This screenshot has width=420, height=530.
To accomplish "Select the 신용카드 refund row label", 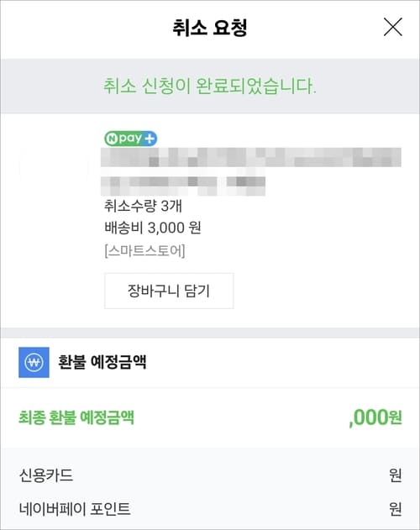I will click(46, 475).
